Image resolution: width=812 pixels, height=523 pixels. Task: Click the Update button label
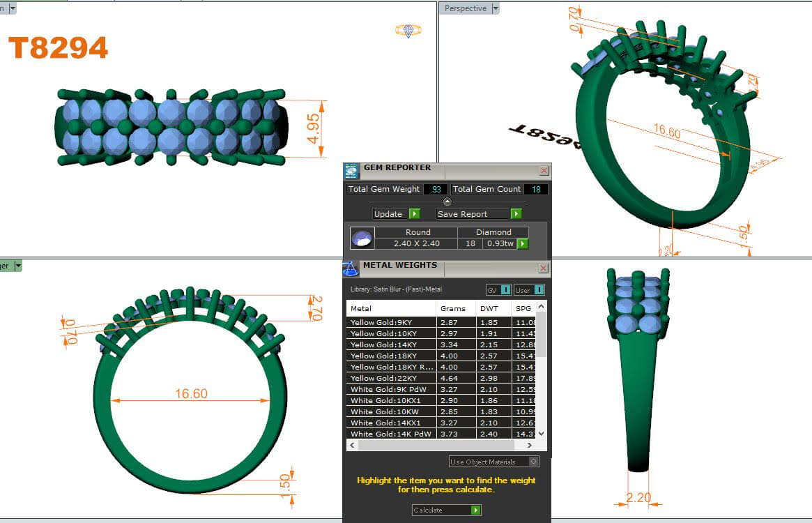tap(388, 214)
